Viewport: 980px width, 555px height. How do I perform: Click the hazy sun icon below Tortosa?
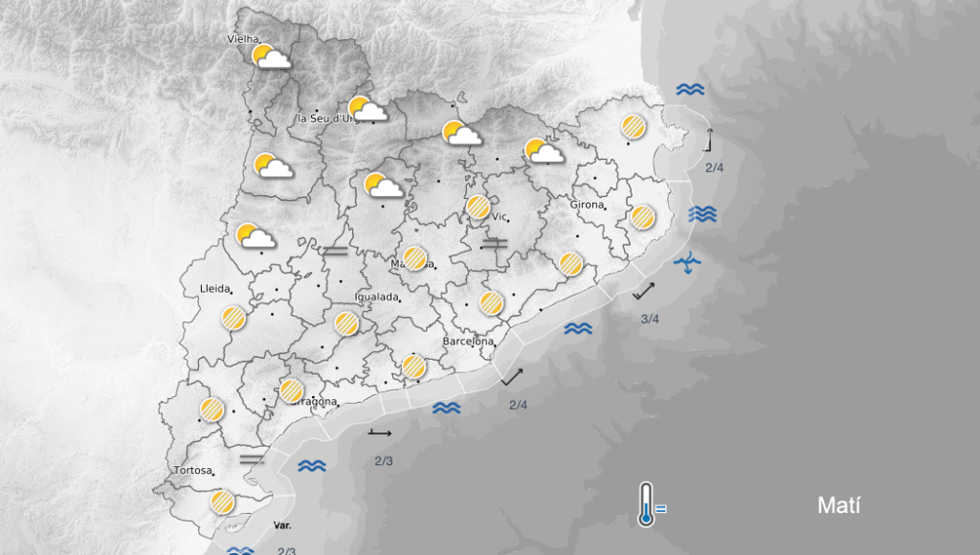223,502
